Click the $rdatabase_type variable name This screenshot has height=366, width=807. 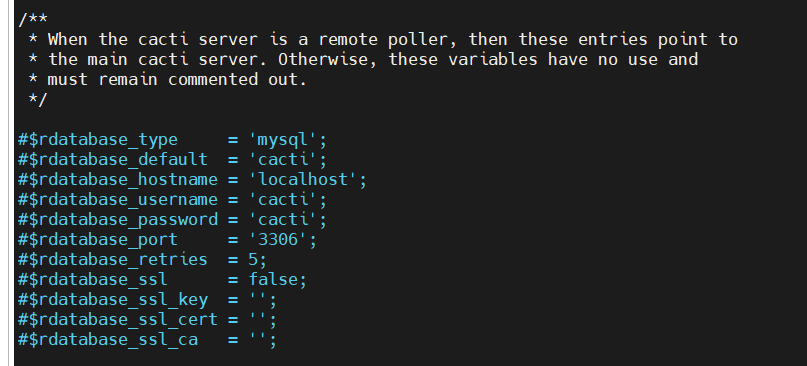[x=103, y=140]
